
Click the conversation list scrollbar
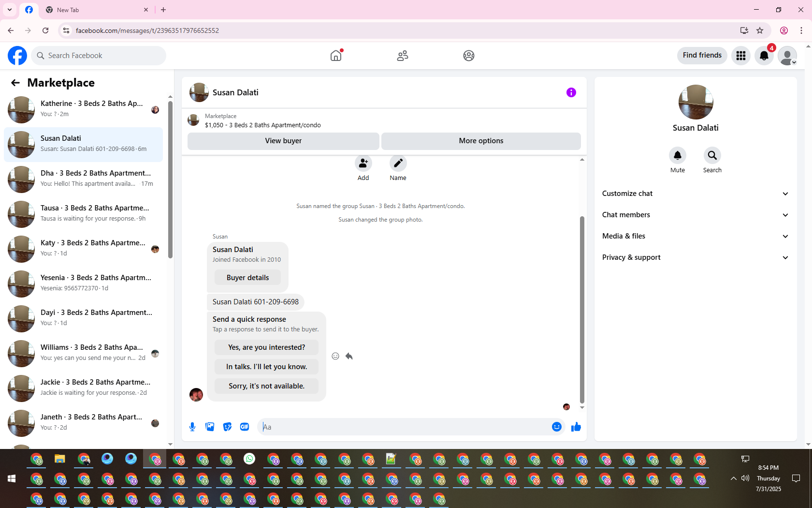170,179
